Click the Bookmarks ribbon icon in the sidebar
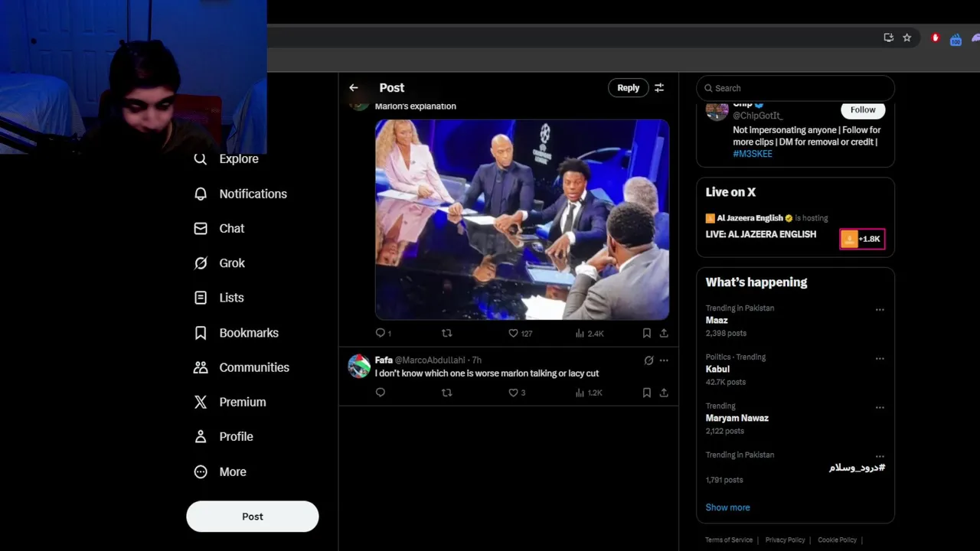Image resolution: width=980 pixels, height=551 pixels. [x=201, y=333]
